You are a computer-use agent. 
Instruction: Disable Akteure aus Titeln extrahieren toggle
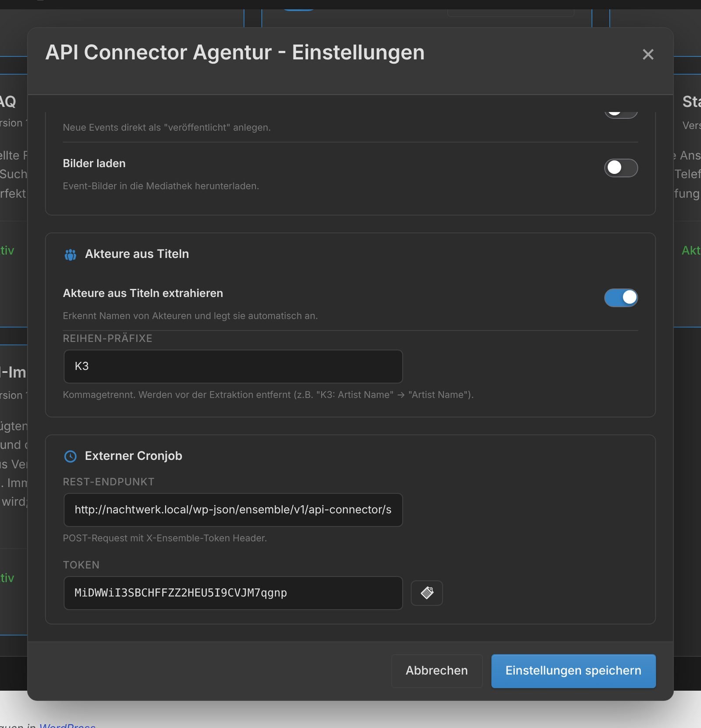point(621,297)
